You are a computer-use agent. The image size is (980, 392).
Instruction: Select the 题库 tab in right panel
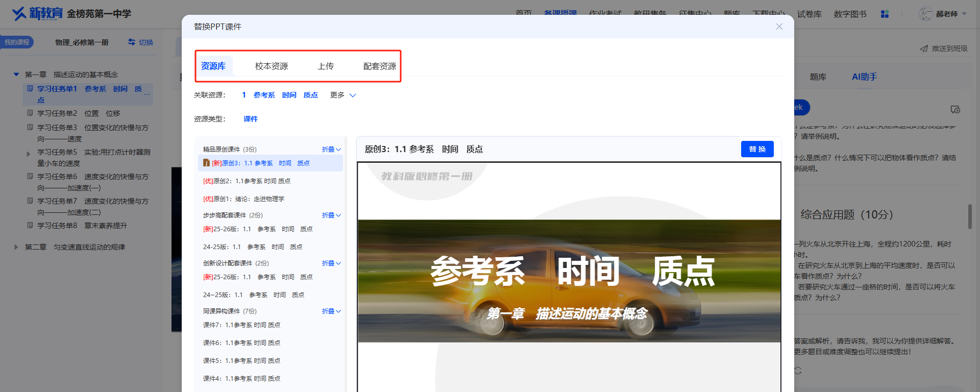[x=818, y=77]
